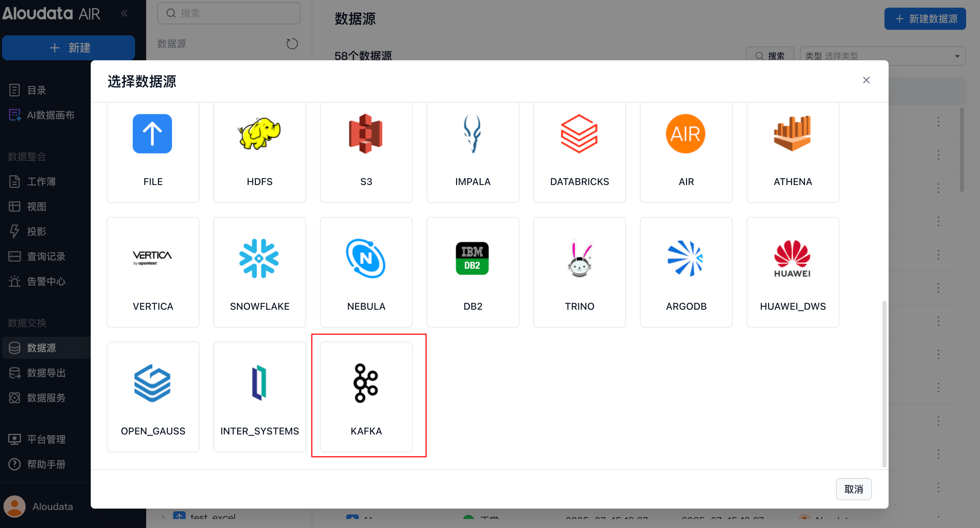Pick the OPEN_GAUSS data source

[153, 383]
